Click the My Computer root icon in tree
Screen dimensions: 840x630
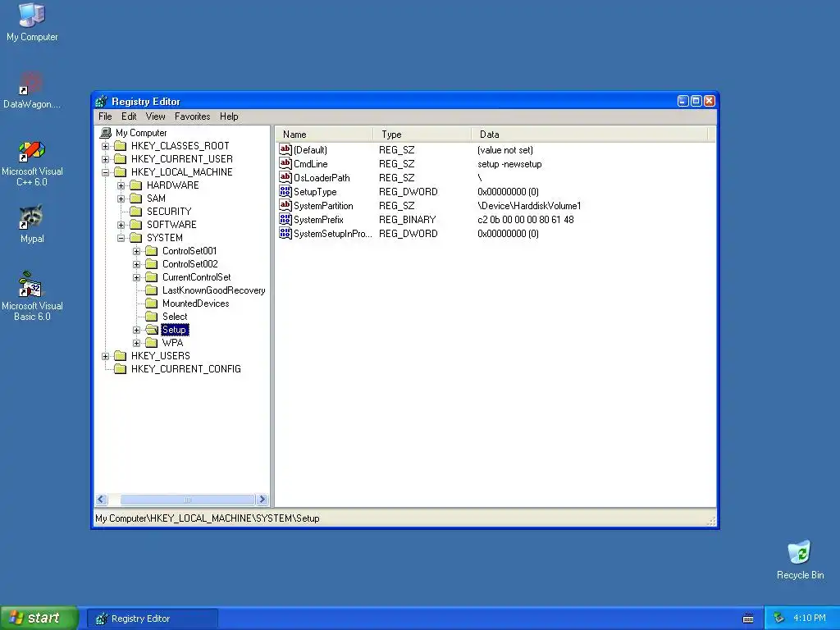click(106, 132)
